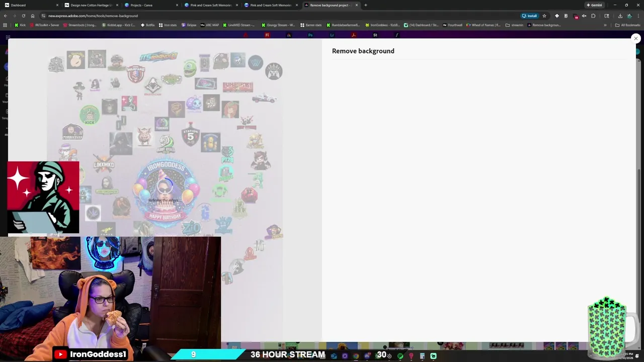Close the Projects - Canva tab
The image size is (644, 362).
coord(177,5)
